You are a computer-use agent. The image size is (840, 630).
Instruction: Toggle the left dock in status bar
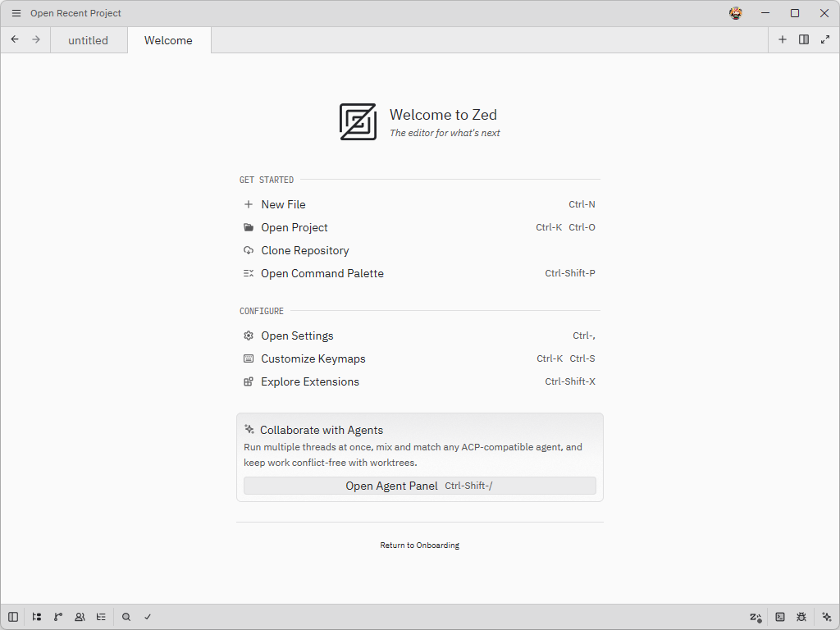[13, 617]
